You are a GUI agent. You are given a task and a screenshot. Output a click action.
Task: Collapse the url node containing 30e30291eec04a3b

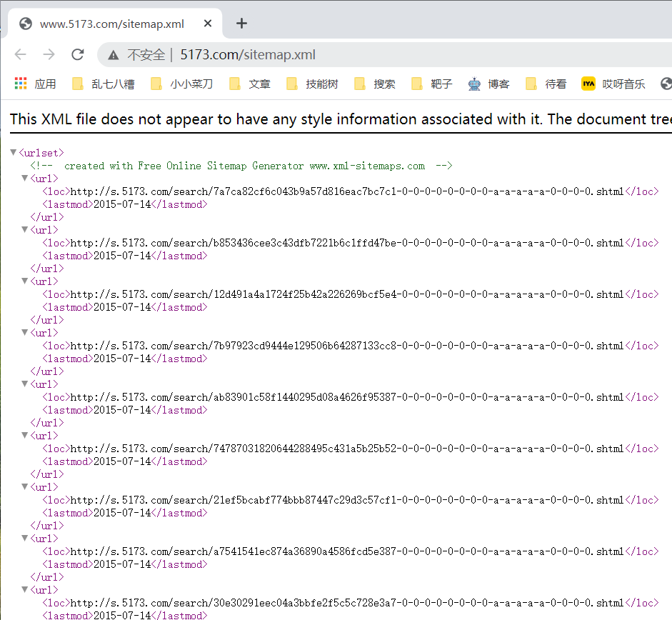(25, 589)
